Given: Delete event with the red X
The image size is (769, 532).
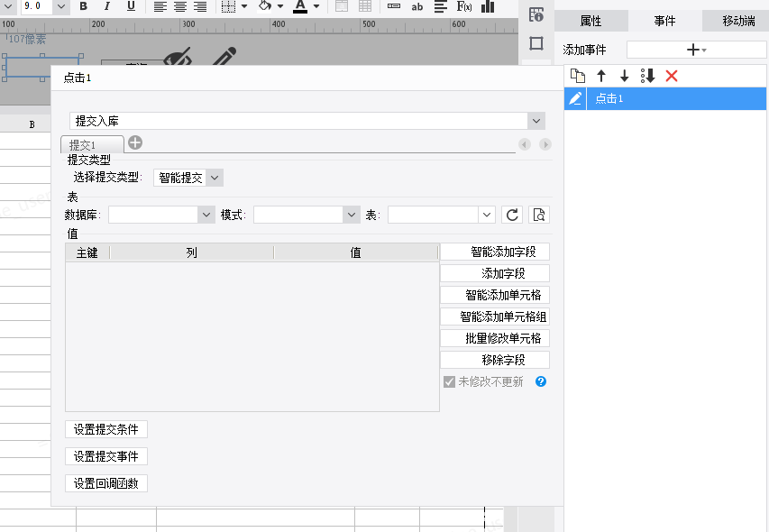Looking at the screenshot, I should pos(672,76).
